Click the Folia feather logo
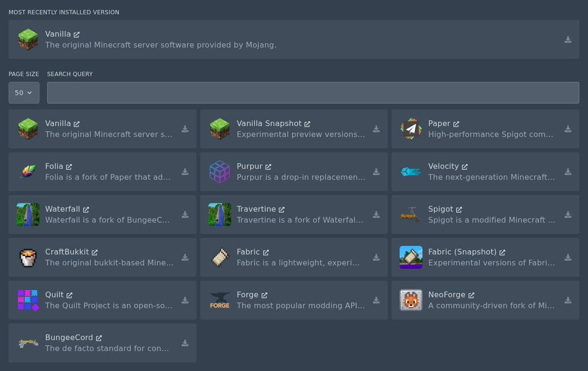Screen dimensions: 588x371 [x=28, y=172]
